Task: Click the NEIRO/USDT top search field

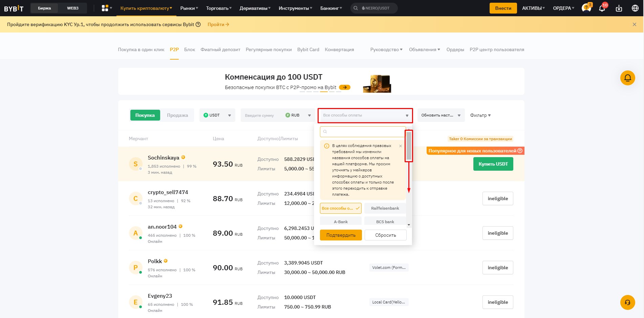Action: (x=374, y=8)
